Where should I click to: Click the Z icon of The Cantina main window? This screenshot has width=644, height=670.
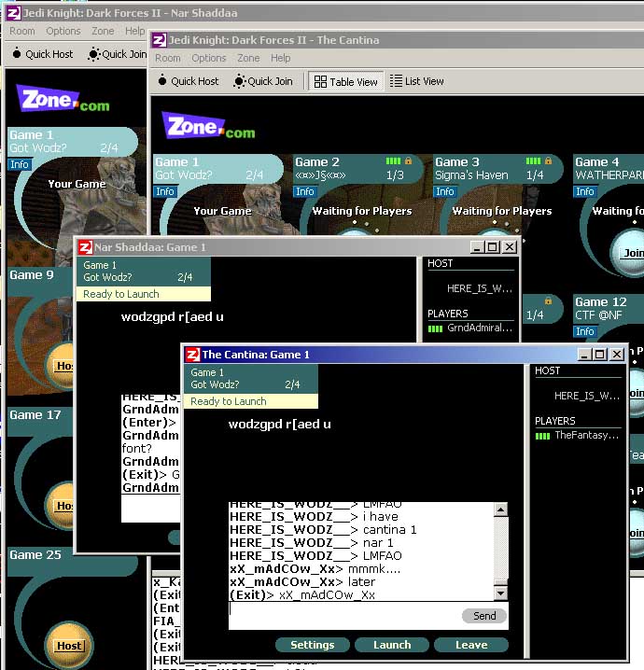coord(160,40)
